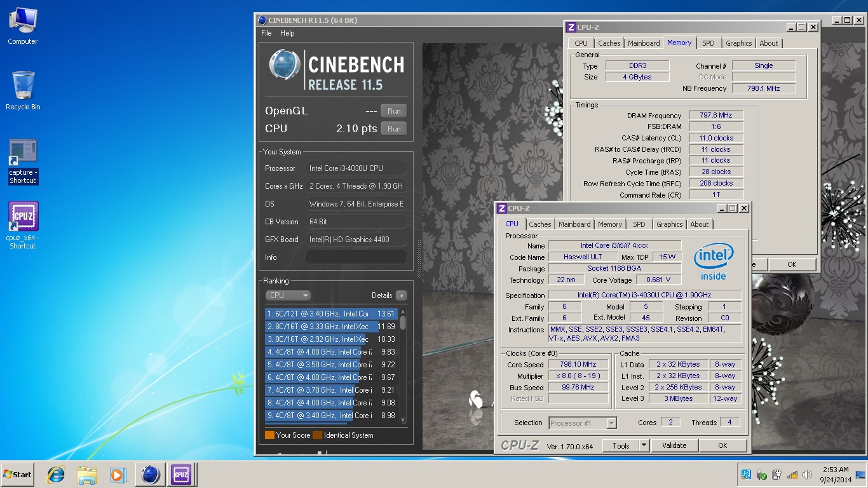This screenshot has height=488, width=868.
Task: Click the Specification text i3-4030U CPU @ 1.90GHz
Action: tap(644, 295)
